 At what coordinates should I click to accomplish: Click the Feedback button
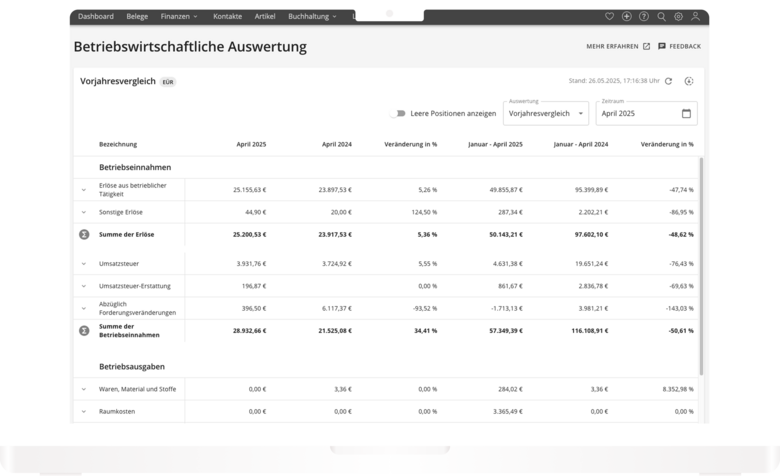[679, 46]
